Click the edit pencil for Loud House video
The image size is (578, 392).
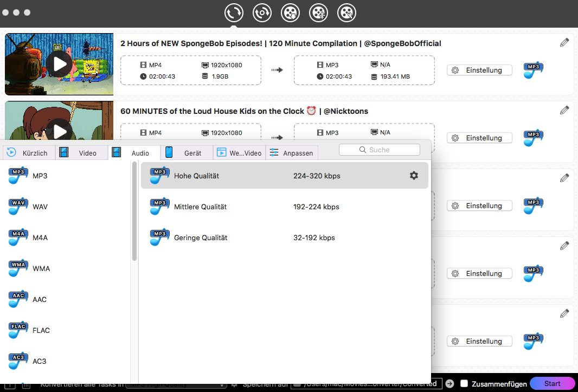[x=564, y=110]
